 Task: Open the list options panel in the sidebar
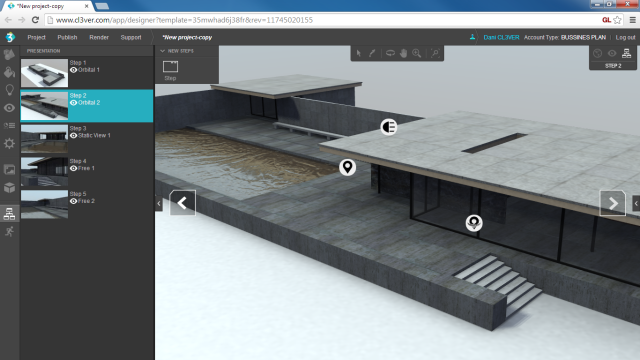pyautogui.click(x=9, y=125)
